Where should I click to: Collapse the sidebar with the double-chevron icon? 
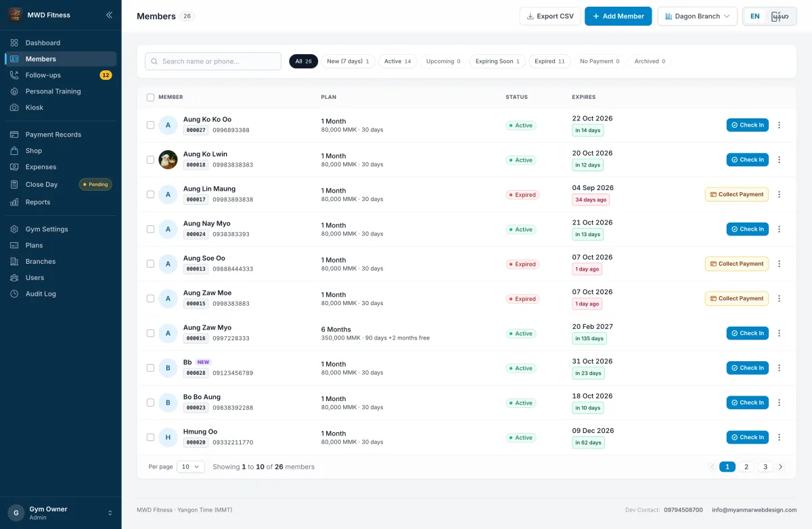point(109,15)
